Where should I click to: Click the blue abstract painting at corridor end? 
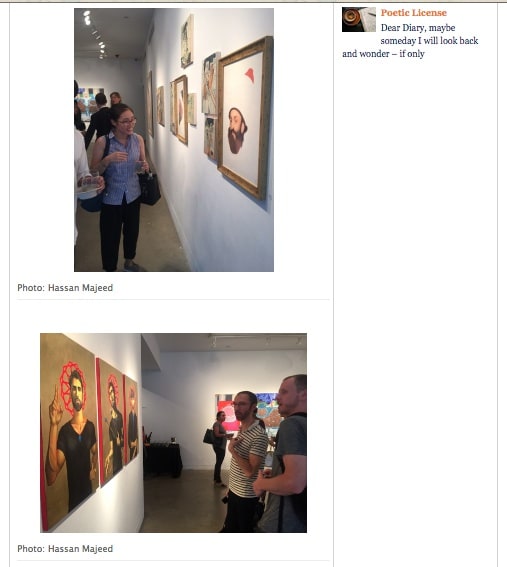click(x=88, y=103)
